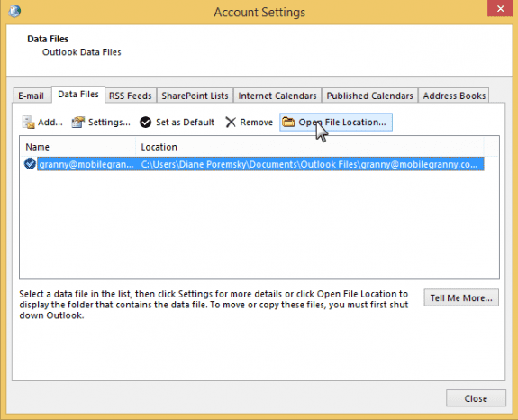The width and height of the screenshot is (518, 420).
Task: Click the Tell Me More button
Action: [x=461, y=297]
